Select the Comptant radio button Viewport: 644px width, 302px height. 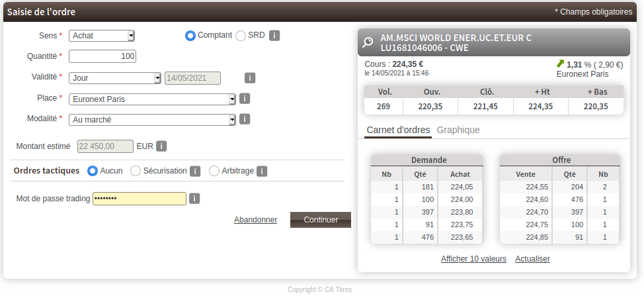pos(190,36)
